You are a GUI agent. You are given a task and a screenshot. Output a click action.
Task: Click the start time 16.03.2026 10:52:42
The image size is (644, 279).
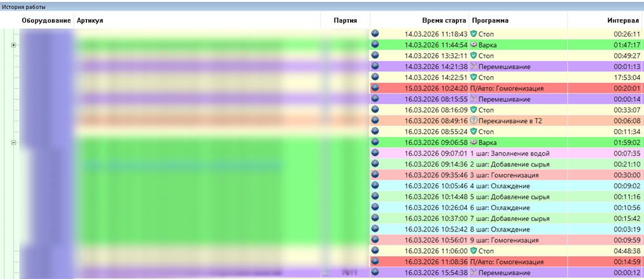click(436, 229)
